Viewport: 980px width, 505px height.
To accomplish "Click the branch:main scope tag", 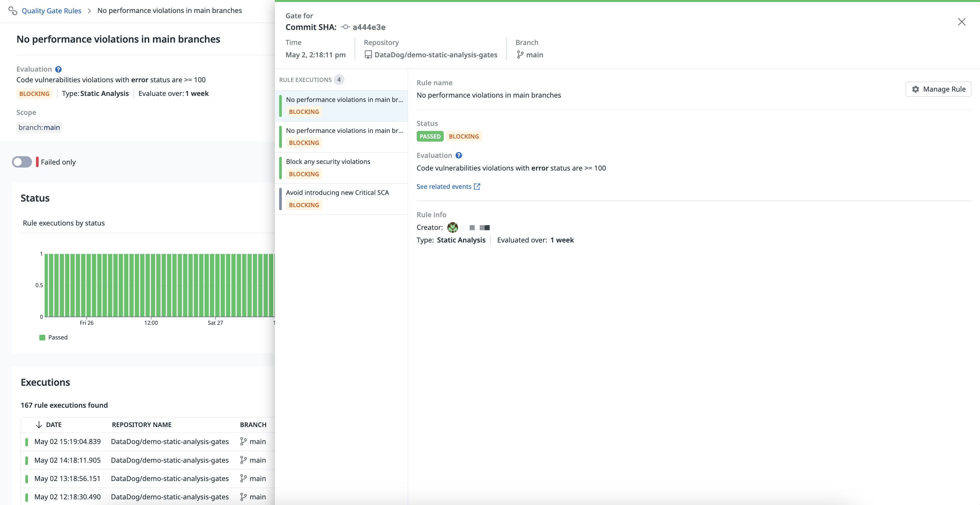I will [39, 128].
